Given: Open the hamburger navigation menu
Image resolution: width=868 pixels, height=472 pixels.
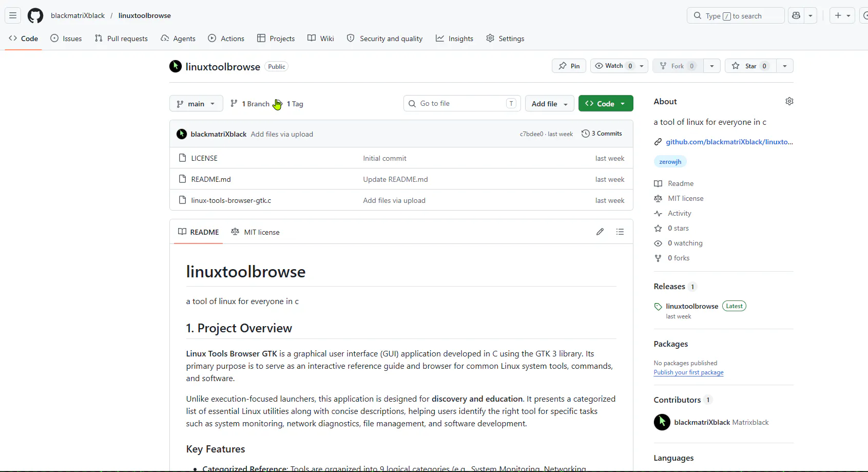Looking at the screenshot, I should (x=13, y=15).
